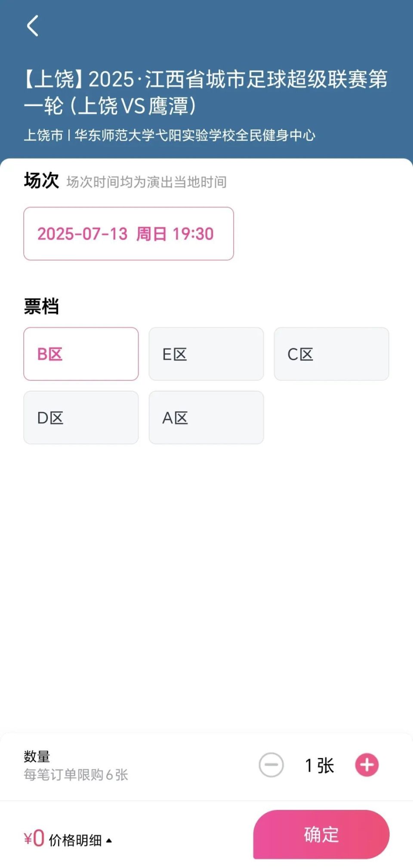This screenshot has width=413, height=868.
Task: Go back using the left chevron
Action: pos(33,26)
